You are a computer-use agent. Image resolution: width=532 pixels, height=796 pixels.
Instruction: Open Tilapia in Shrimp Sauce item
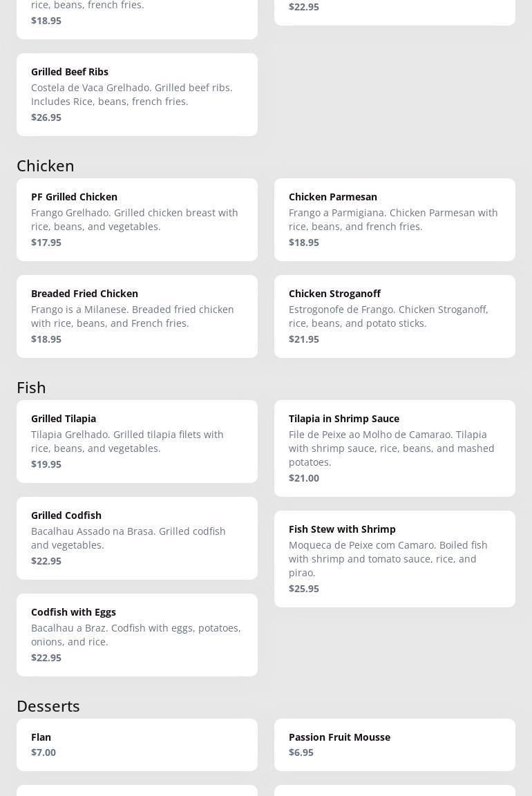point(395,448)
